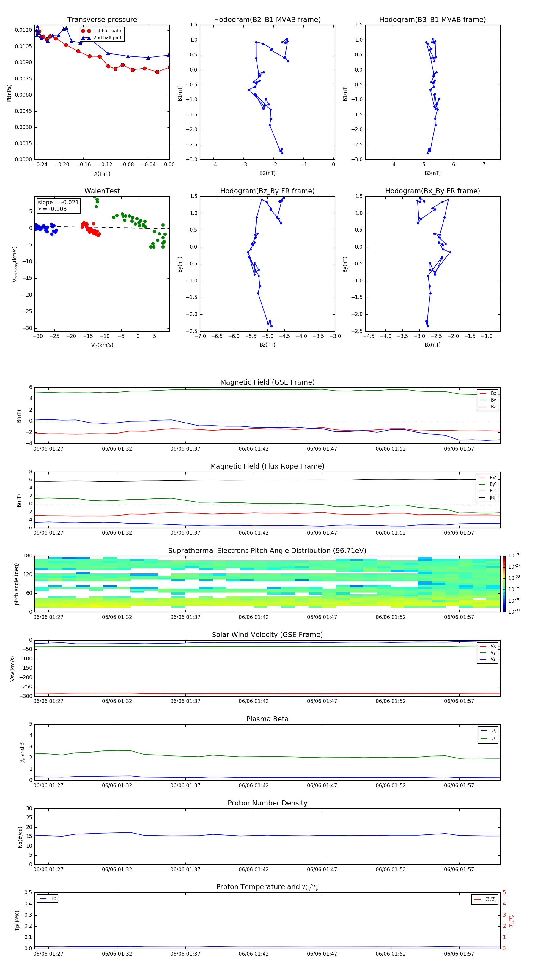This screenshot has width=535, height=980.
Task: Click the "Hodogram(Bx_By FR frame)" title
Action: pos(432,191)
